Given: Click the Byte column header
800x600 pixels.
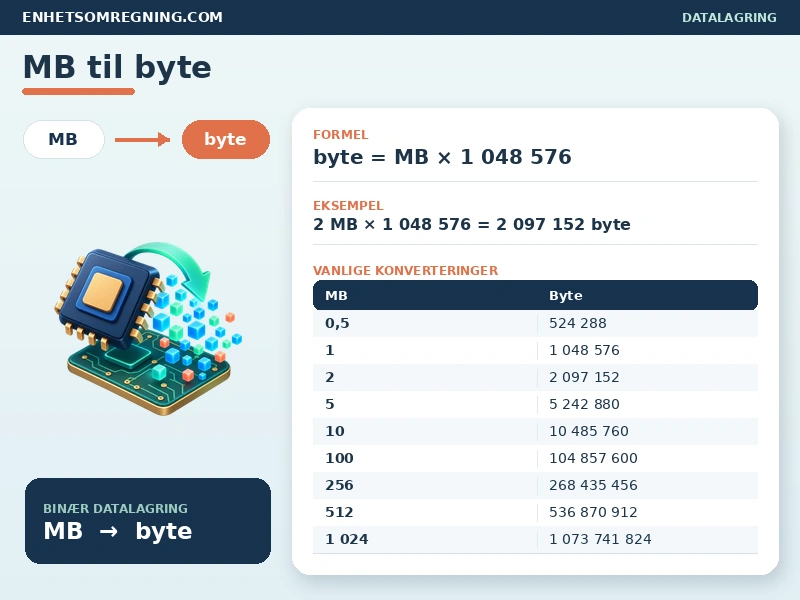Looking at the screenshot, I should [566, 295].
